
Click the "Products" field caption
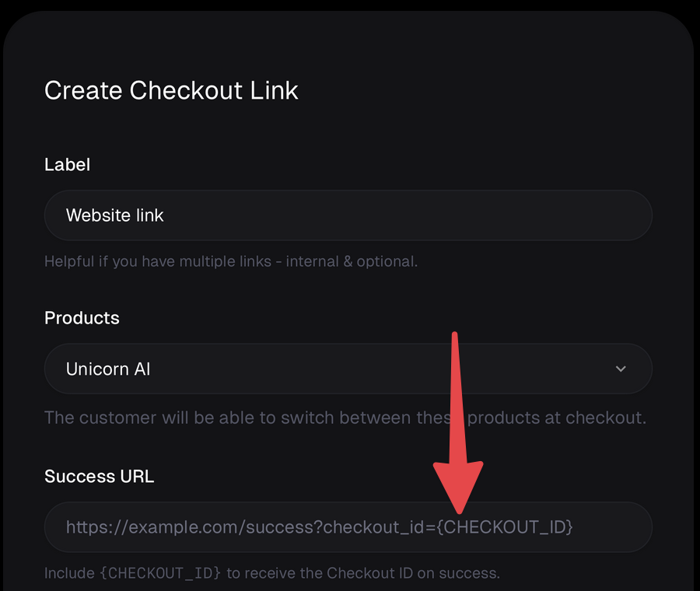82,318
